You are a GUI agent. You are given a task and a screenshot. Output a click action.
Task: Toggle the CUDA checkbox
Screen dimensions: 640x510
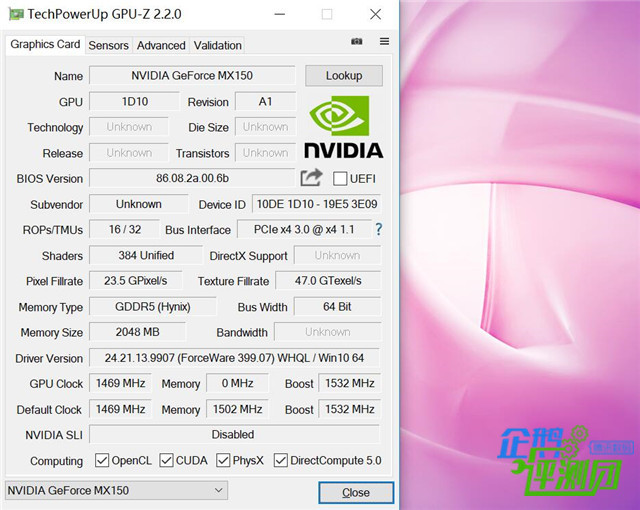[166, 460]
